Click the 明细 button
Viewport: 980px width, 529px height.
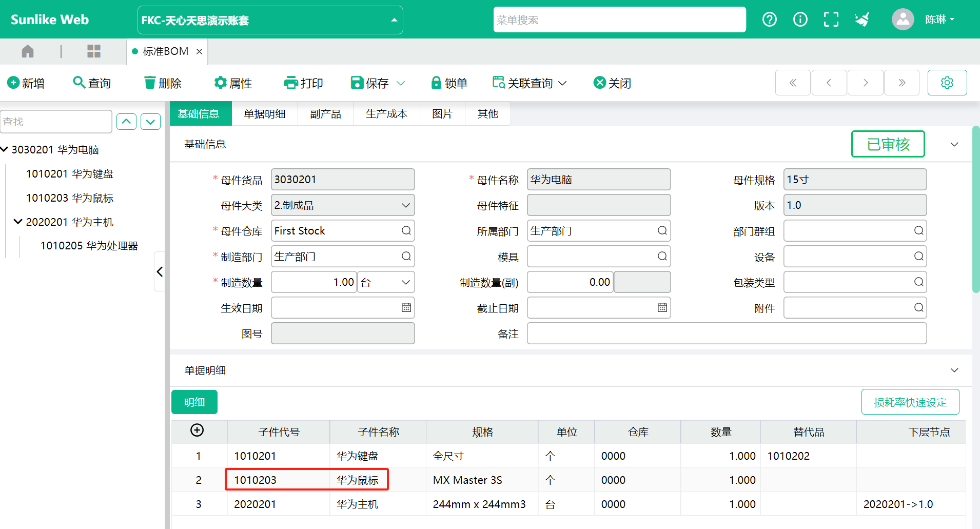(x=194, y=402)
